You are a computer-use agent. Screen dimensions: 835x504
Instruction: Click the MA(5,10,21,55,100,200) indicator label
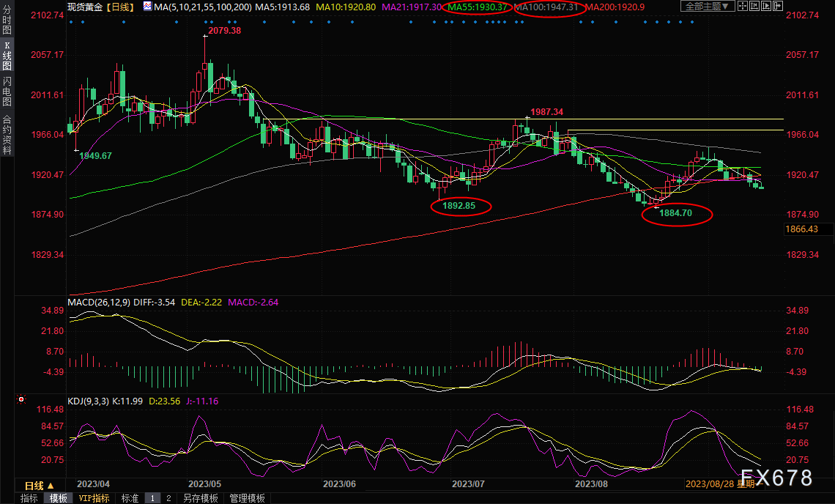coord(203,7)
